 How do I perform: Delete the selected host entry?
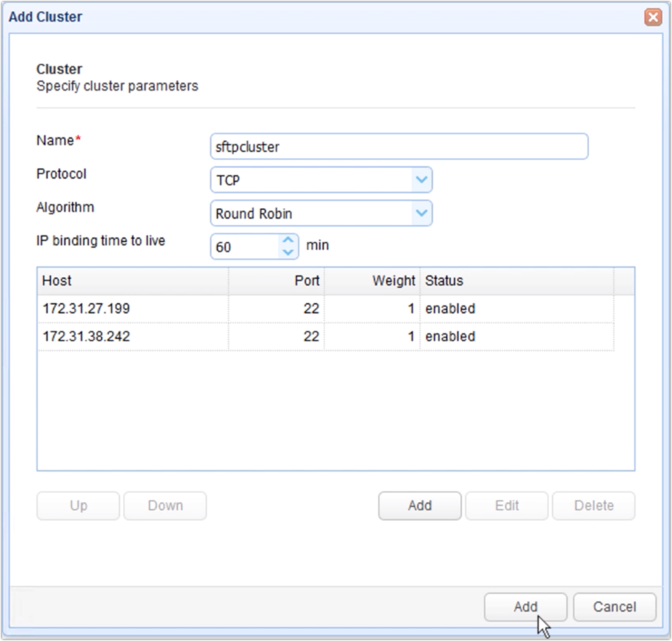tap(593, 505)
